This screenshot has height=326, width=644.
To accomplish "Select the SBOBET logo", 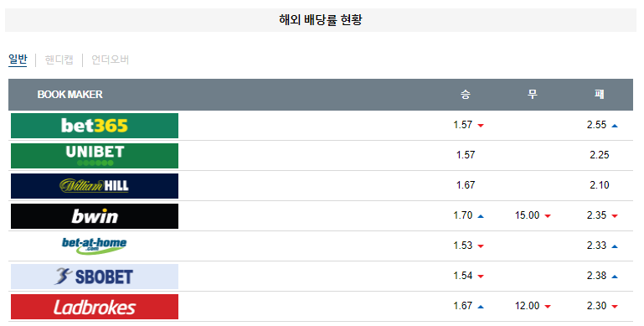I will [95, 277].
